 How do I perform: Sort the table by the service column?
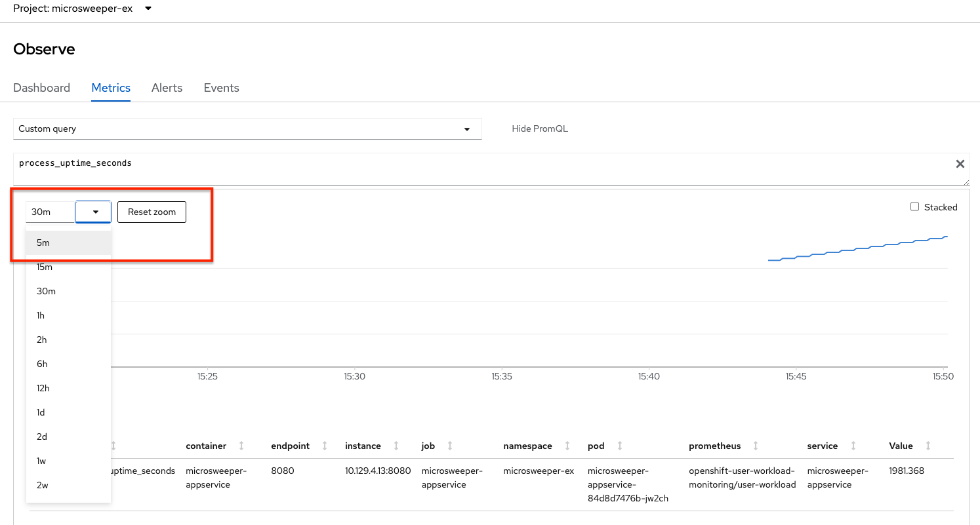pos(852,445)
